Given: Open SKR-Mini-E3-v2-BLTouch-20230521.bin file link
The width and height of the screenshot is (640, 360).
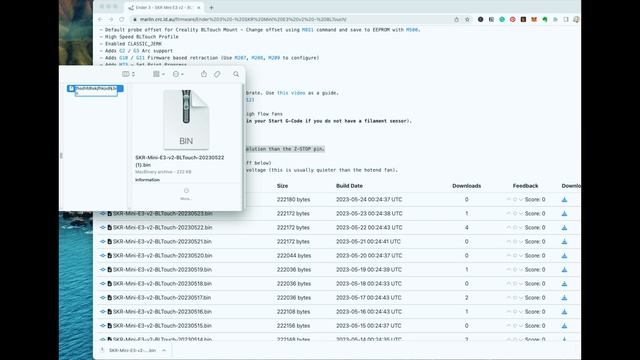Looking at the screenshot, I should coord(162,242).
